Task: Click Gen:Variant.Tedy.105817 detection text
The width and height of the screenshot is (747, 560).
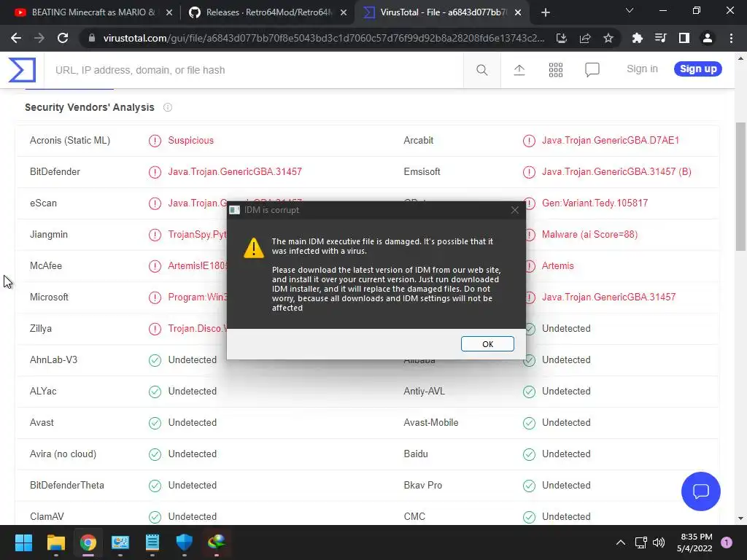Action: (595, 203)
